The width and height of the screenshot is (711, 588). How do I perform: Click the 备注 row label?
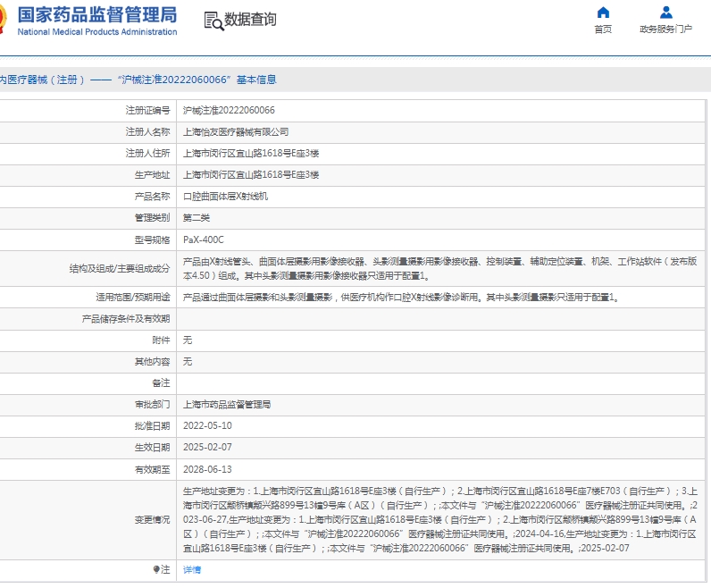[x=161, y=383]
